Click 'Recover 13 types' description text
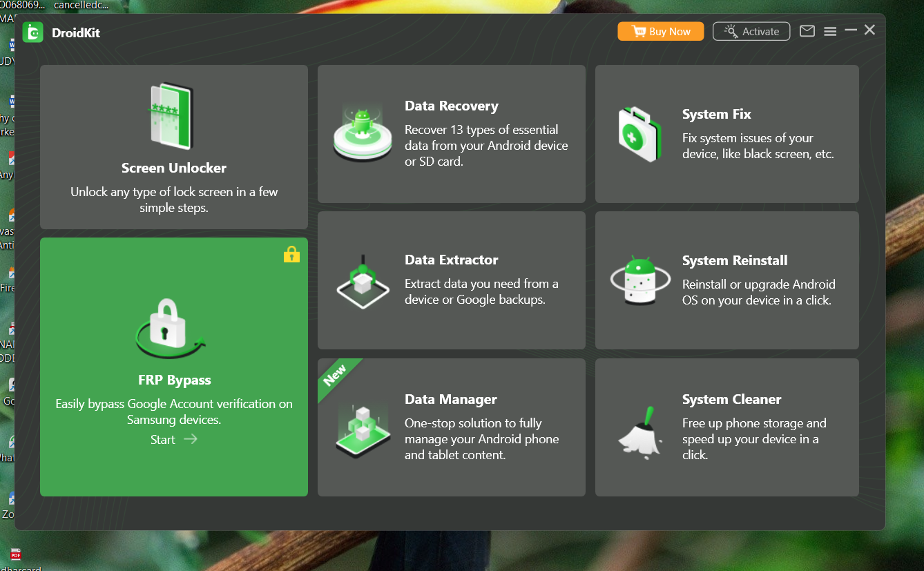 [486, 146]
